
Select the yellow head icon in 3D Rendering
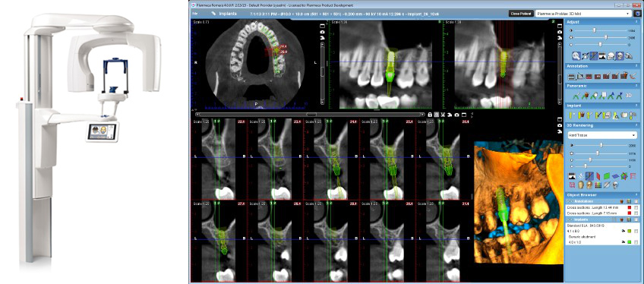point(582,185)
